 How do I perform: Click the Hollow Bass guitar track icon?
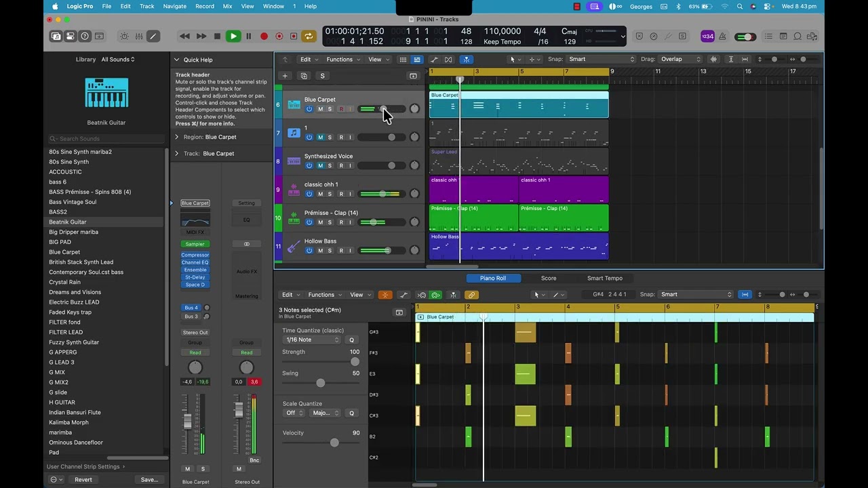tap(294, 247)
